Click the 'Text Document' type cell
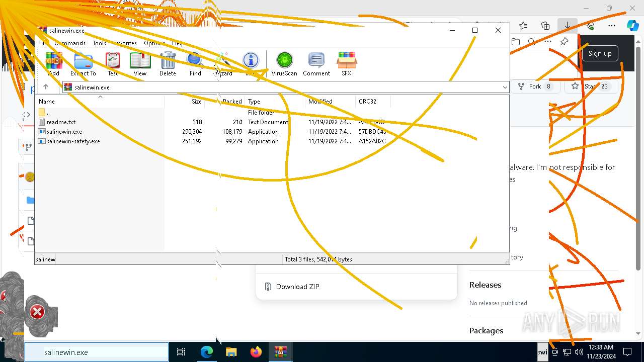 click(268, 122)
